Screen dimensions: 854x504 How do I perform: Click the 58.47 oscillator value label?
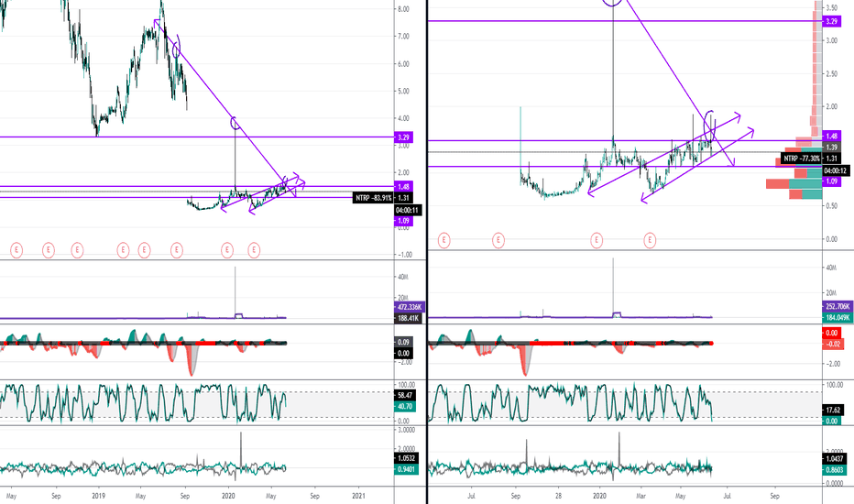pyautogui.click(x=405, y=396)
